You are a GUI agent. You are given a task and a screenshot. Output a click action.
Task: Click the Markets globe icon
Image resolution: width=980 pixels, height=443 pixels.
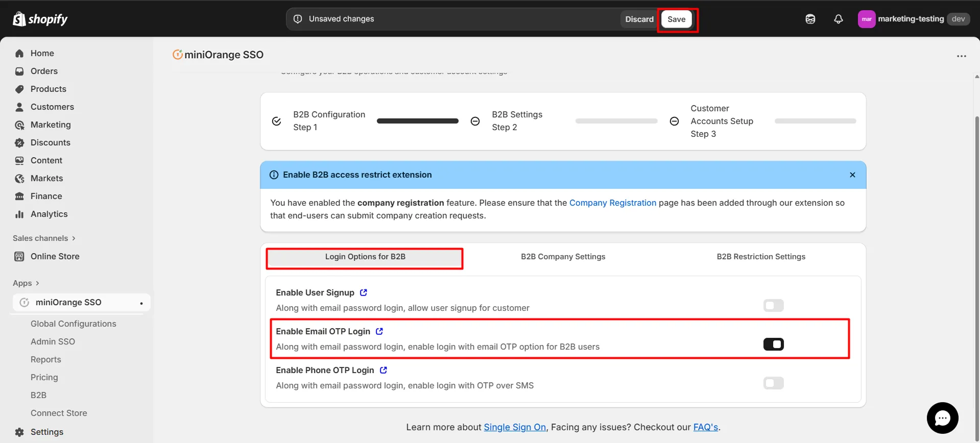tap(19, 179)
